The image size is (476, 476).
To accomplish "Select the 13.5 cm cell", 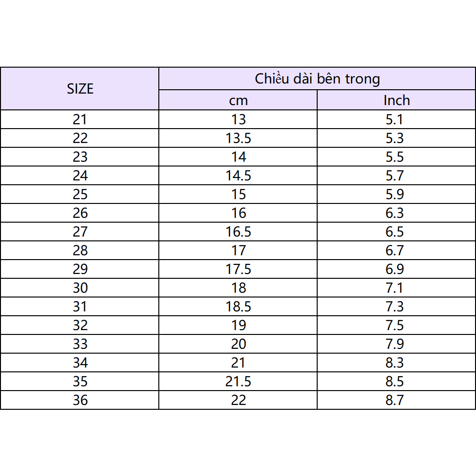I will [238, 138].
